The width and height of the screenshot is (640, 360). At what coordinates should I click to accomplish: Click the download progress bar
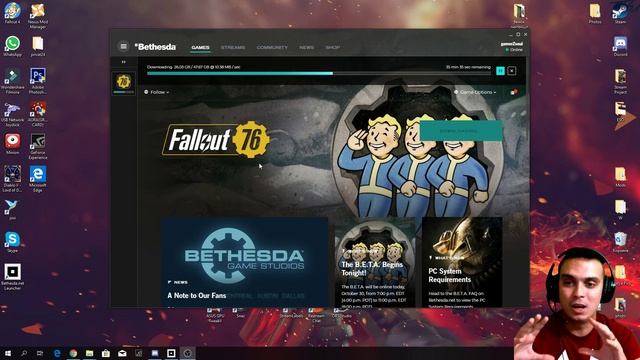[318, 73]
